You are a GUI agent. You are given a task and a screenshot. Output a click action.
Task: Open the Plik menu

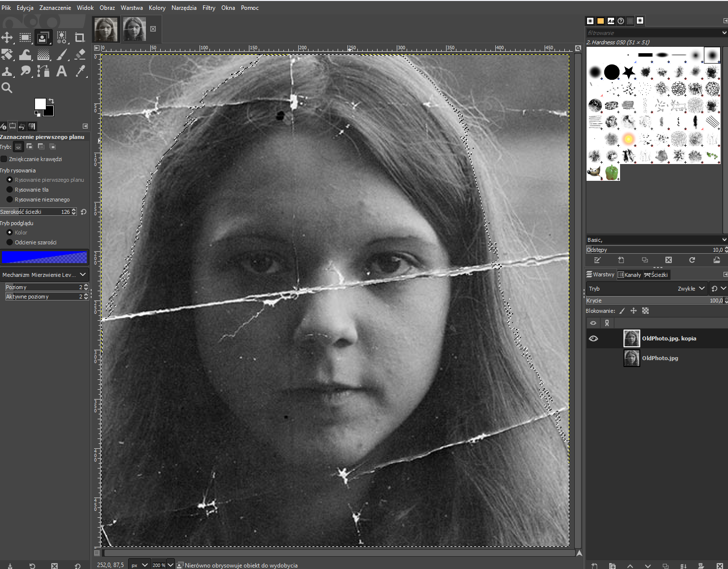click(6, 8)
